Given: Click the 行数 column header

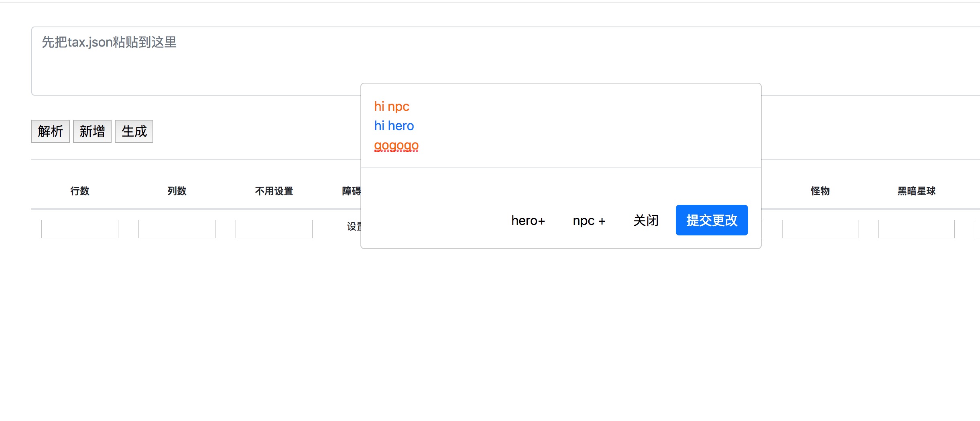Looking at the screenshot, I should pyautogui.click(x=80, y=191).
